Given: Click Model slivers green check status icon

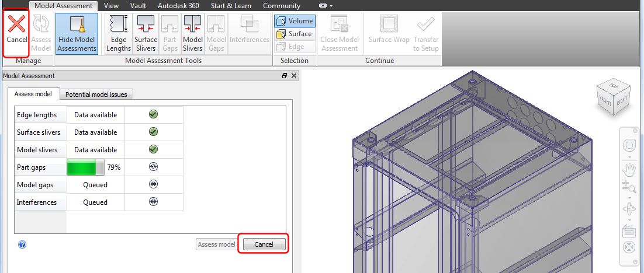Looking at the screenshot, I should [x=153, y=149].
